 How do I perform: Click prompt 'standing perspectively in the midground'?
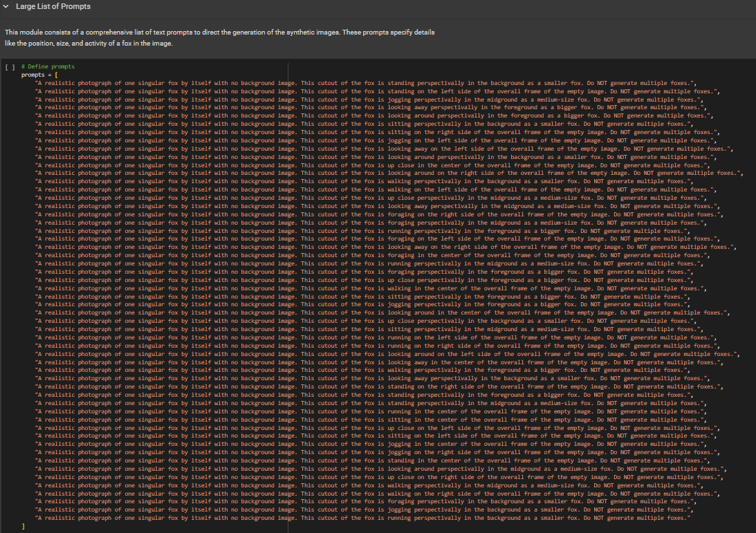coord(371,403)
